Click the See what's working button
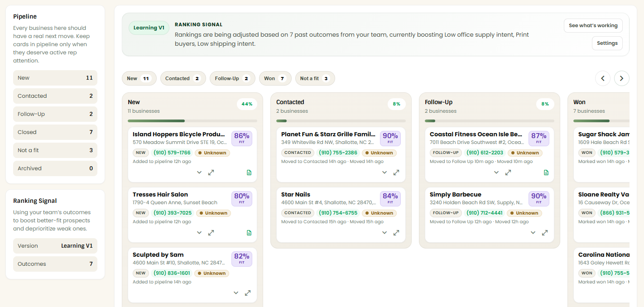 (593, 25)
